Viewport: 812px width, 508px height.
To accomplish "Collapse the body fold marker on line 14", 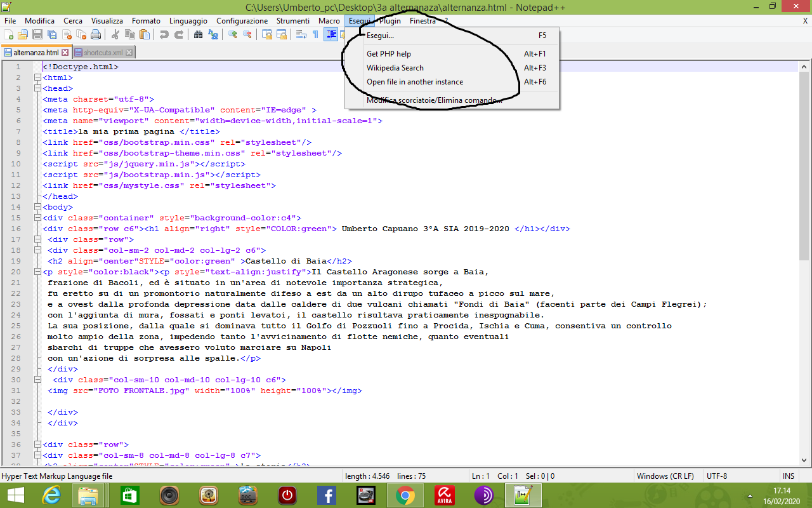I will (37, 207).
